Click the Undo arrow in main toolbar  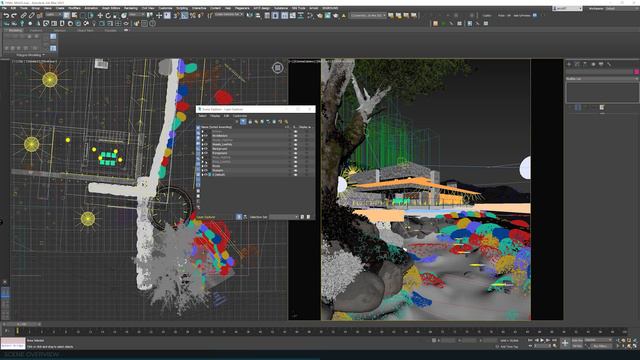[x=6, y=16]
